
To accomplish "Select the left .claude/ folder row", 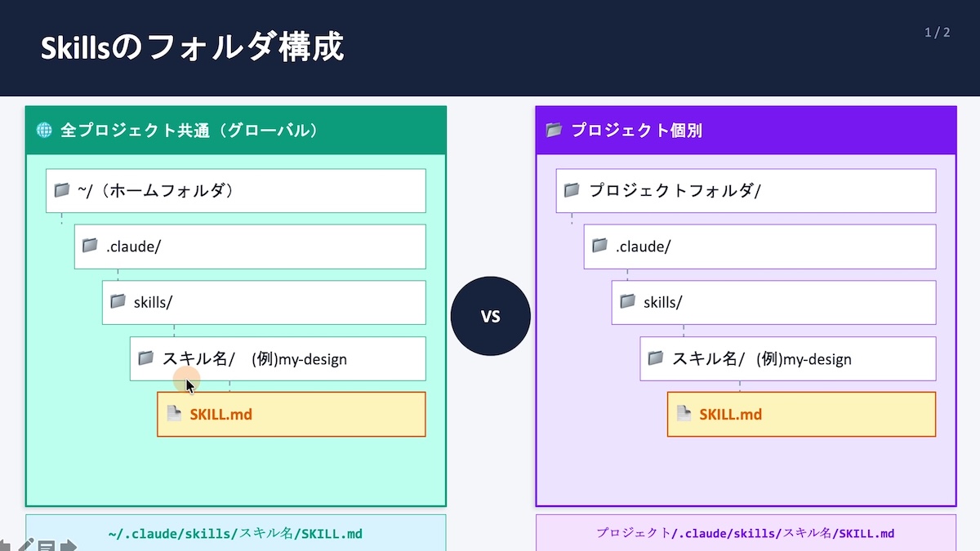I will click(x=250, y=247).
